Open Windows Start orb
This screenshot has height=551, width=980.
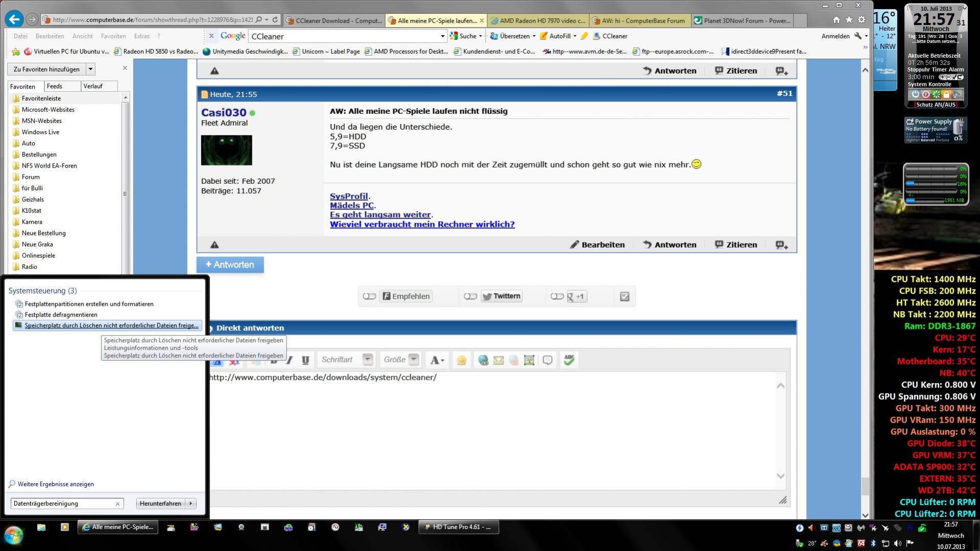click(x=13, y=536)
